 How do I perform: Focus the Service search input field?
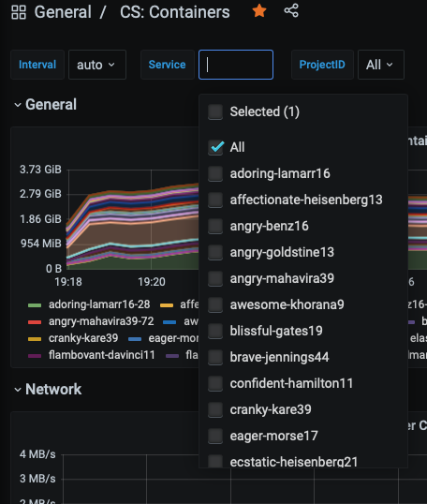[x=236, y=65]
